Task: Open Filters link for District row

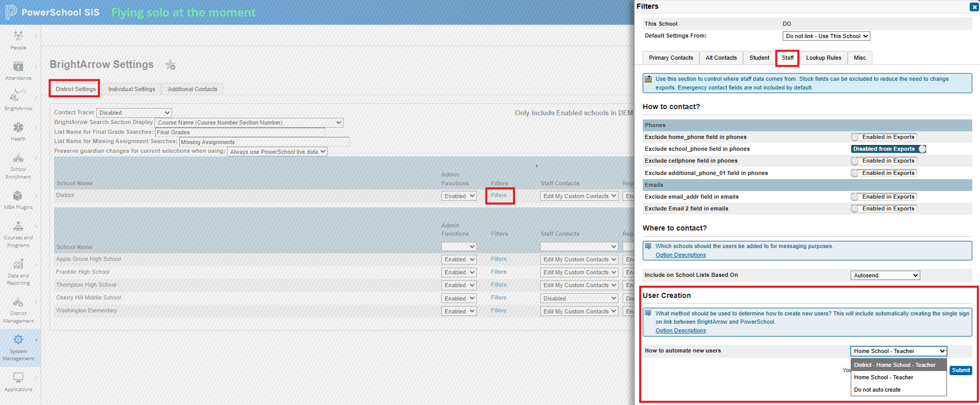Action: 498,195
